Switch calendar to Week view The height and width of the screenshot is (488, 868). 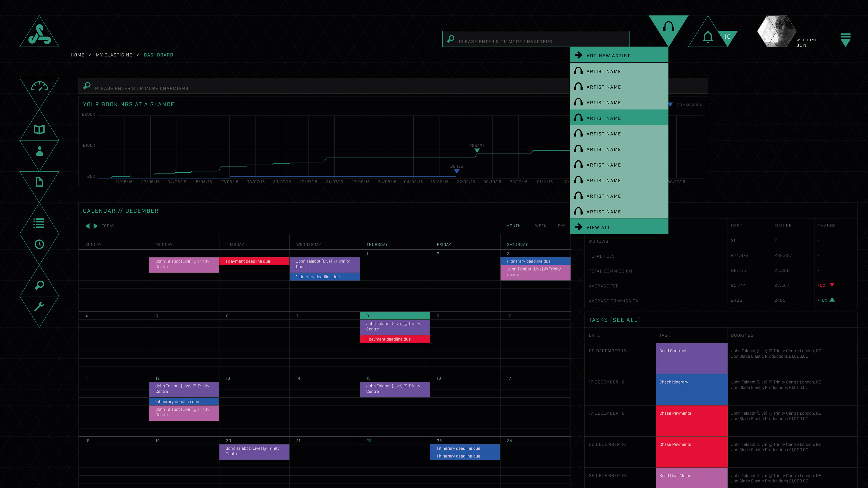540,226
